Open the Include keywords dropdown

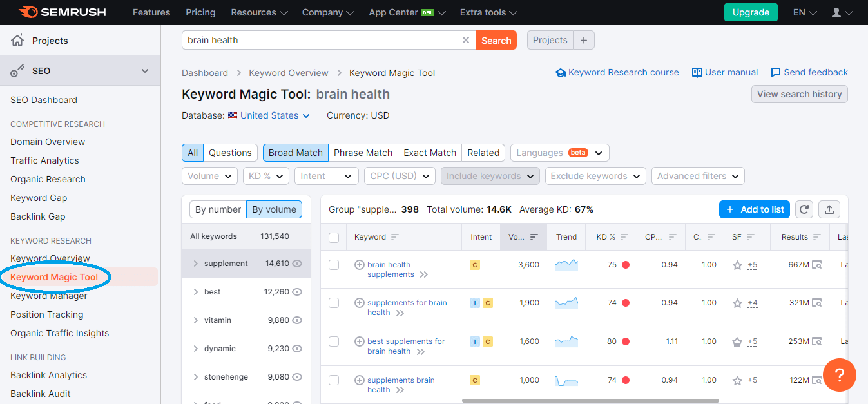[490, 176]
